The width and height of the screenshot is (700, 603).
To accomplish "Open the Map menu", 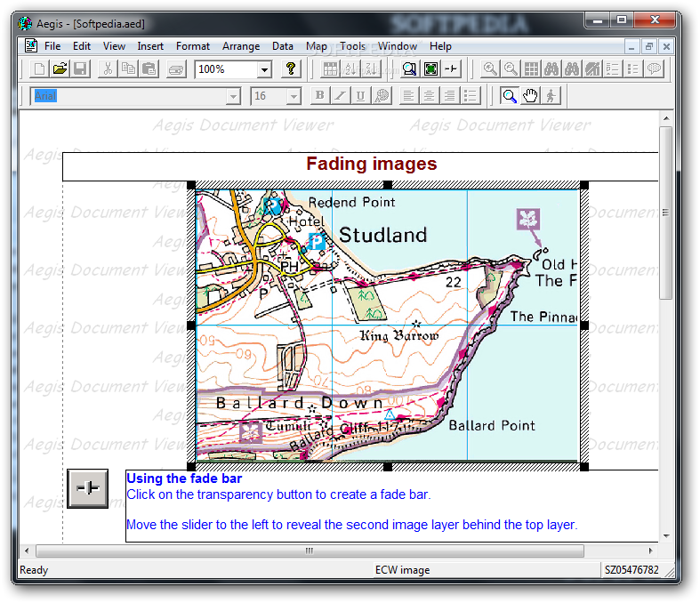I will pos(317,46).
